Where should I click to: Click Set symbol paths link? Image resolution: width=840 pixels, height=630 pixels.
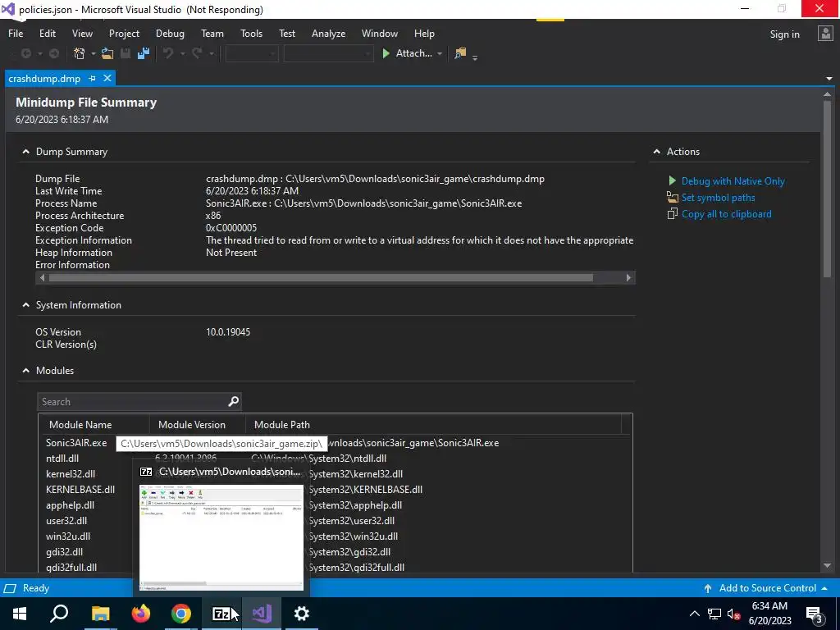pyautogui.click(x=718, y=197)
